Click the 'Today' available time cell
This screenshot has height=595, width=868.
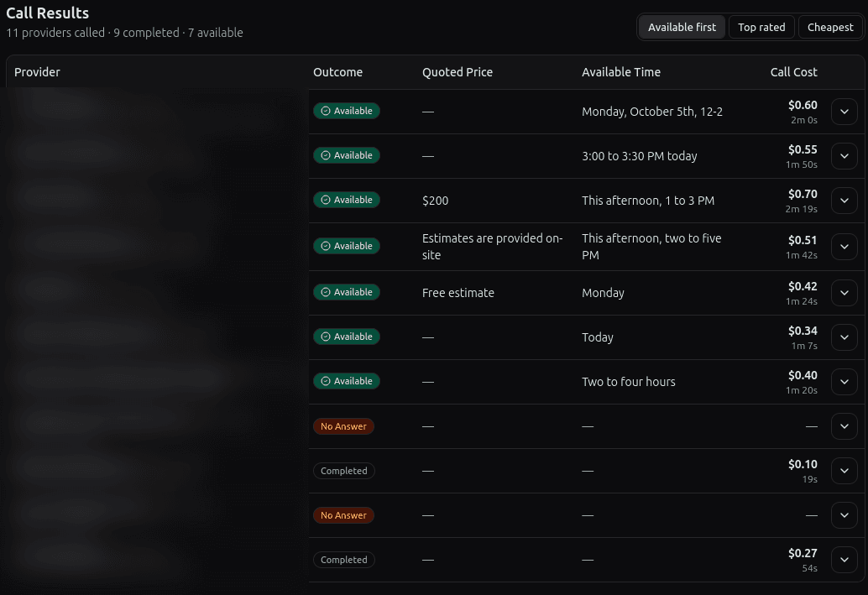coord(598,337)
